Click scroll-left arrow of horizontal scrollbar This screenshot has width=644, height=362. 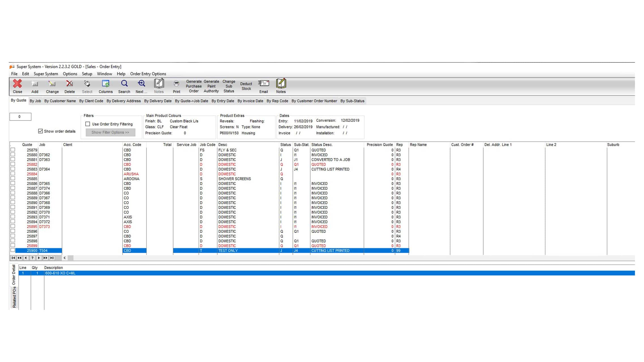point(65,258)
